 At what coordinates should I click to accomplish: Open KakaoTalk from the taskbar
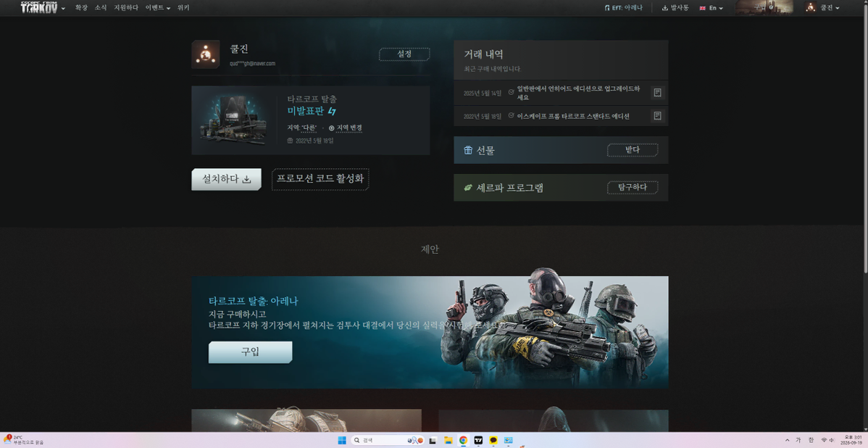[x=493, y=440]
